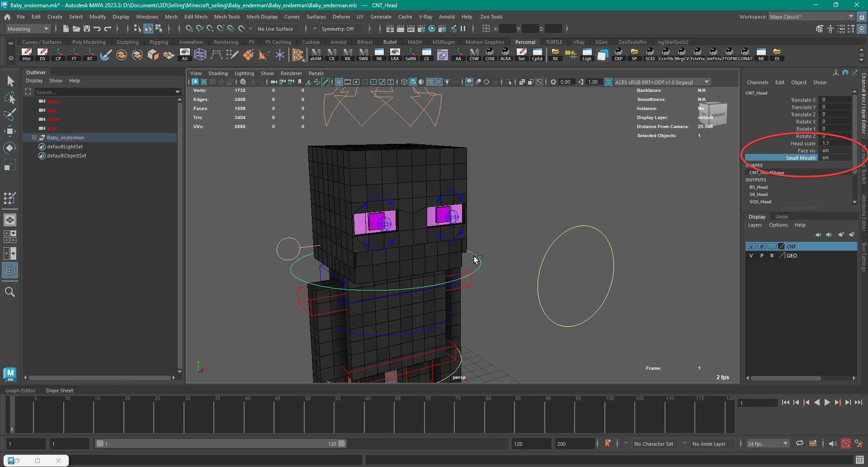Click the abSM shelf button

coord(316,55)
